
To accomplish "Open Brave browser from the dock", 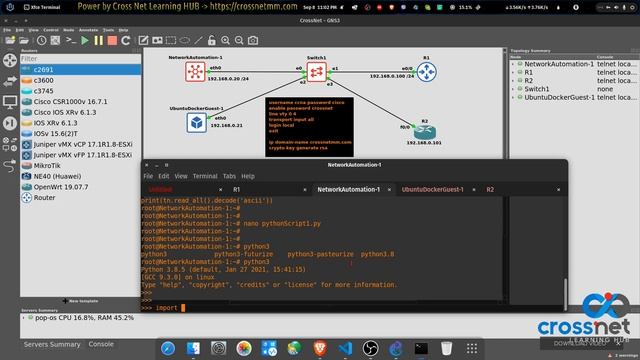I will coord(320,348).
